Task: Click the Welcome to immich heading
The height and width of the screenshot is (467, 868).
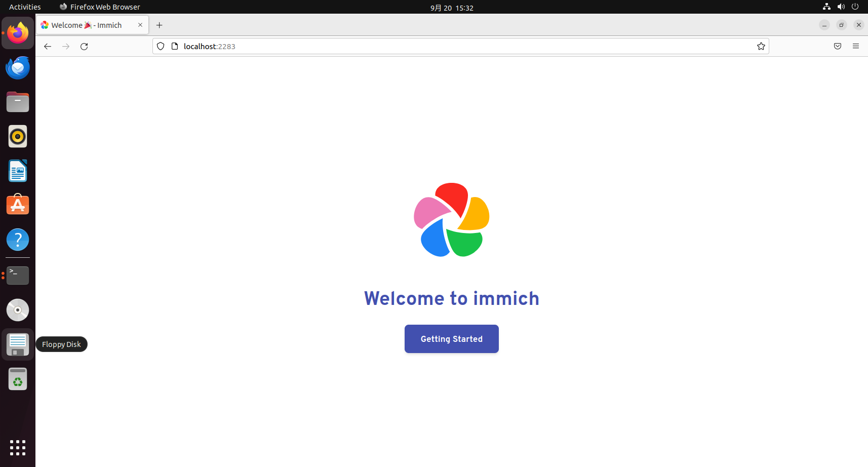Action: pos(452,298)
